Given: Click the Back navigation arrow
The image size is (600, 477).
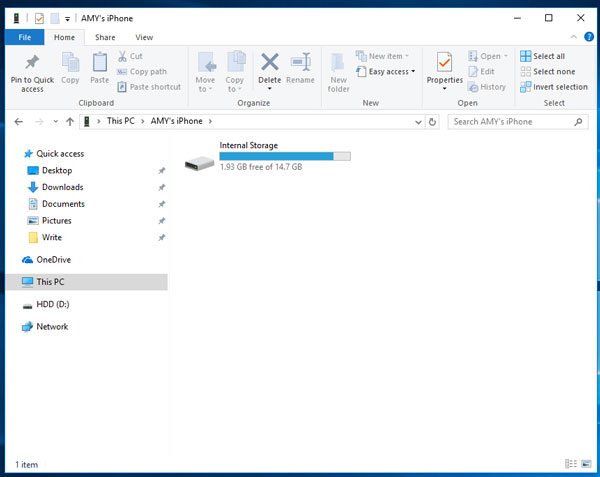Looking at the screenshot, I should pos(18,122).
